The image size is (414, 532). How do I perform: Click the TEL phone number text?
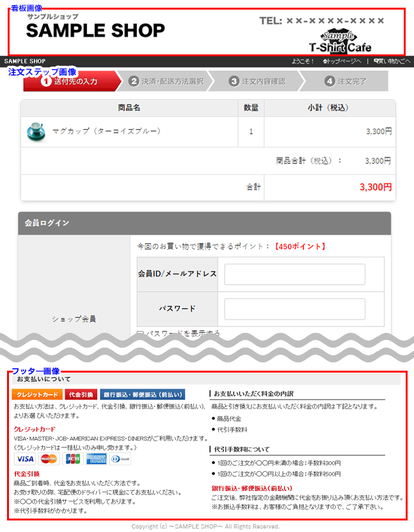(x=322, y=21)
